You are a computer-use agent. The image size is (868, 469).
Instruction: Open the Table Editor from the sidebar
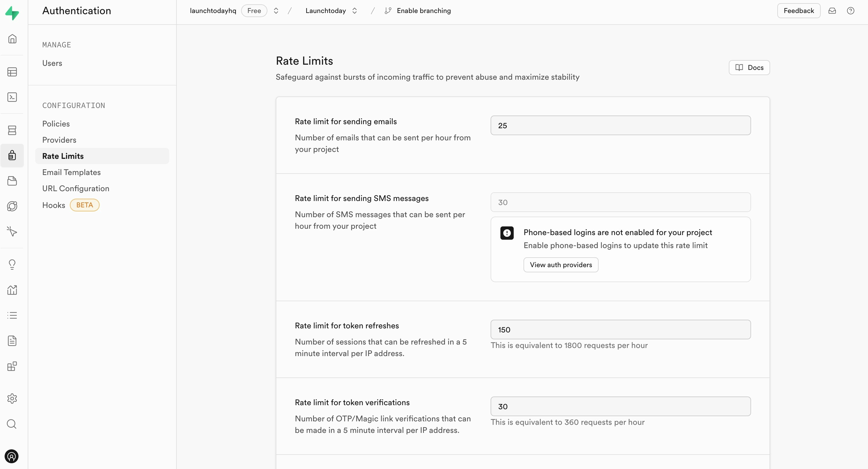(x=12, y=72)
